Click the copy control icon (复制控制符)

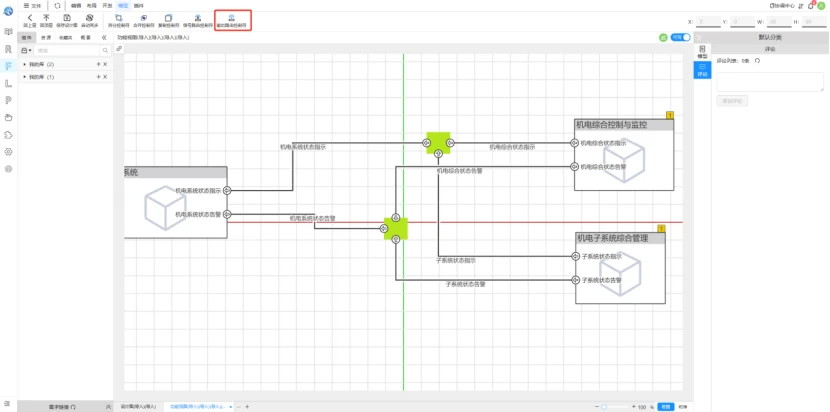[x=168, y=18]
